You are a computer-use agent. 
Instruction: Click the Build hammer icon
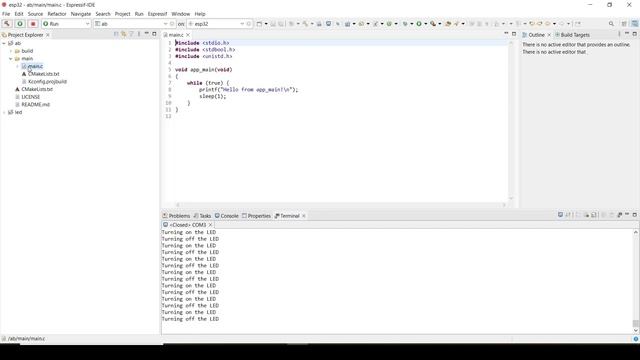point(7,24)
